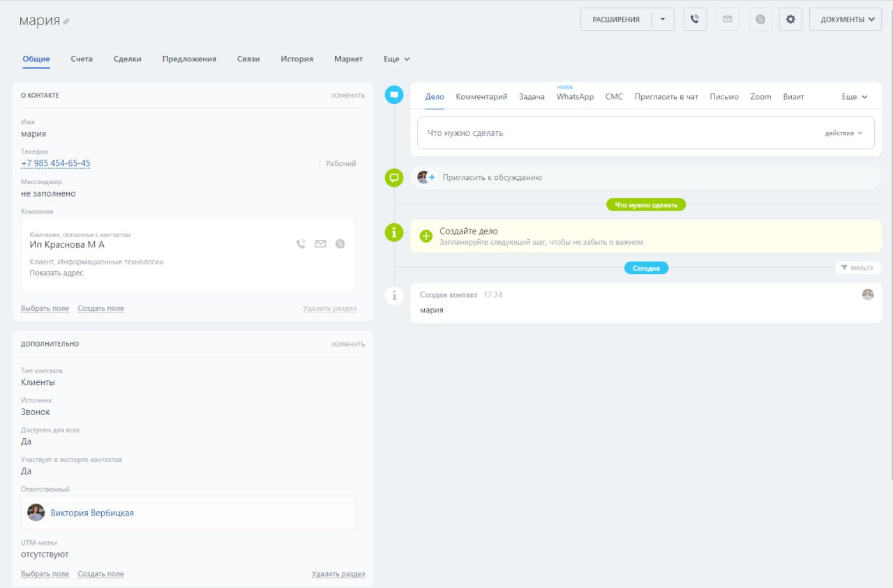Open responsible user Виктория Вербицкая profile
Screen dimensions: 893x588
tap(92, 513)
